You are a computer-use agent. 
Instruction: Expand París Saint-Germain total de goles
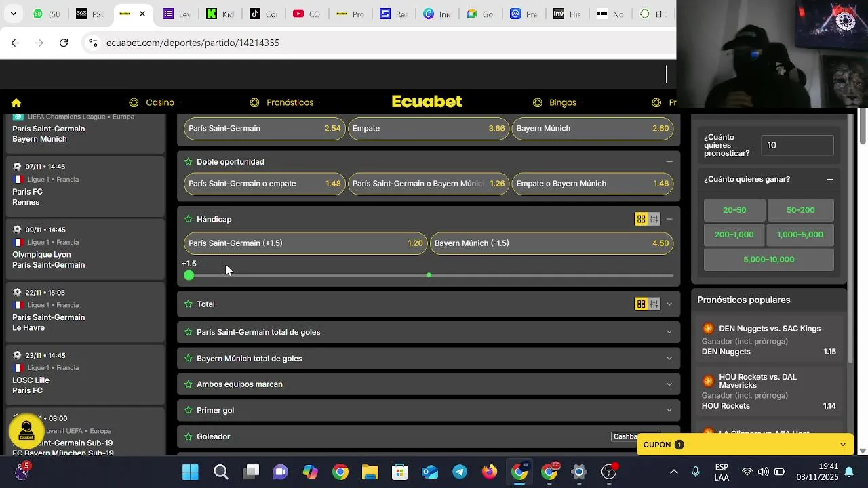[669, 332]
